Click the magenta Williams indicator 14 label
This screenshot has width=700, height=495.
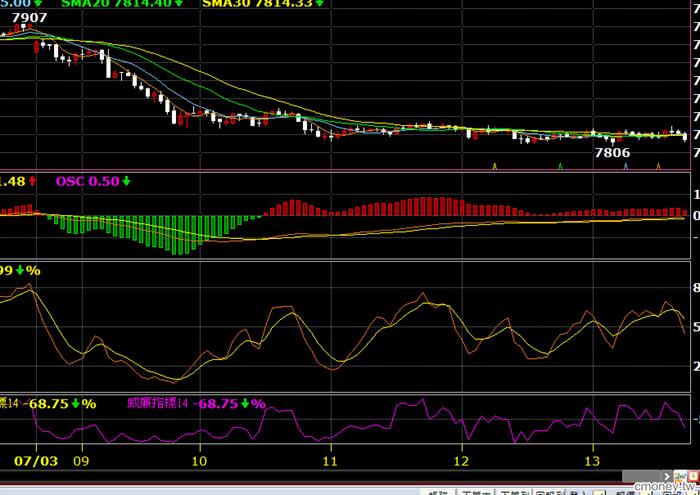(x=157, y=403)
